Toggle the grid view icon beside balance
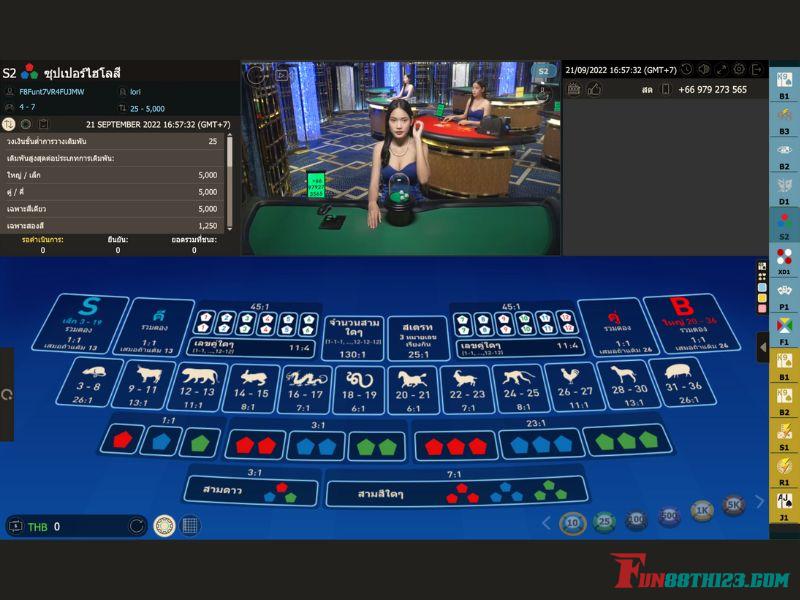 click(190, 526)
